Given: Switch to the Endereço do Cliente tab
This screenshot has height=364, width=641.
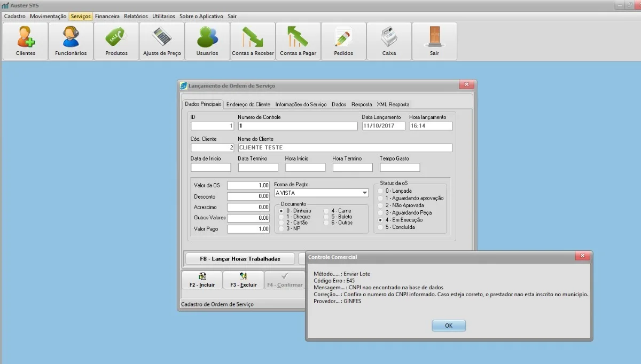Looking at the screenshot, I should click(248, 104).
